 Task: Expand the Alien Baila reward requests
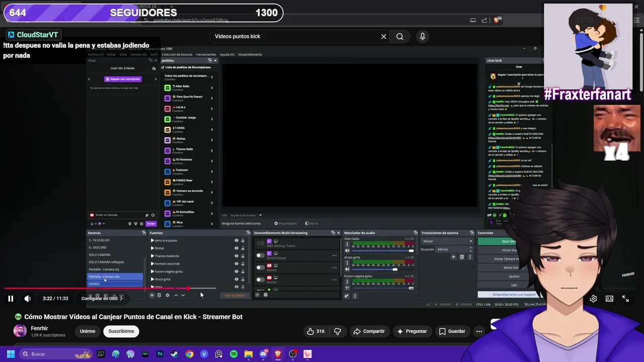click(211, 87)
